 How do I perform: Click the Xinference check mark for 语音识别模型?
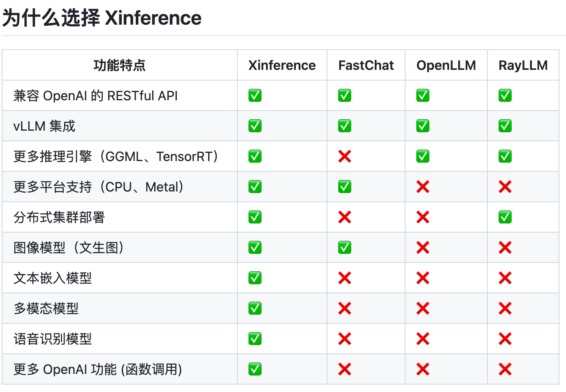[x=255, y=339]
